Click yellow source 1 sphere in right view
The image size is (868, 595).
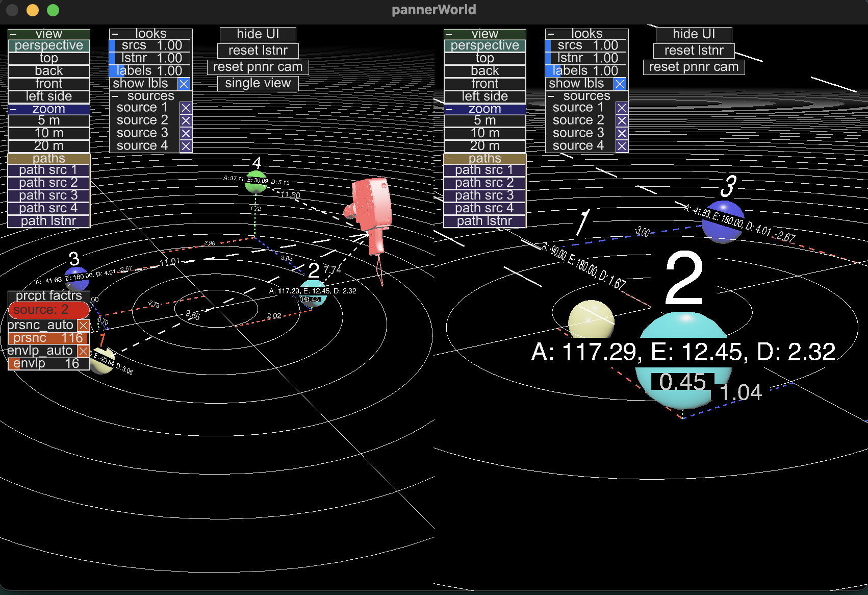pyautogui.click(x=591, y=319)
